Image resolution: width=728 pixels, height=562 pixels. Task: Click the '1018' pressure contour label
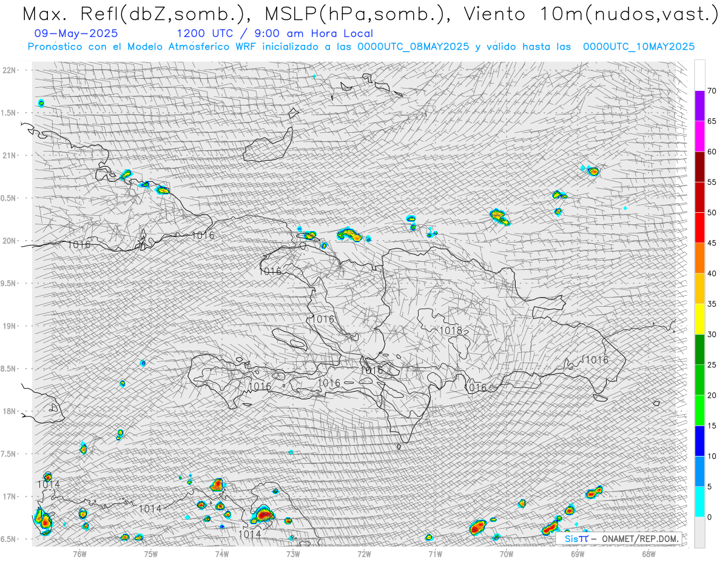[x=451, y=330]
